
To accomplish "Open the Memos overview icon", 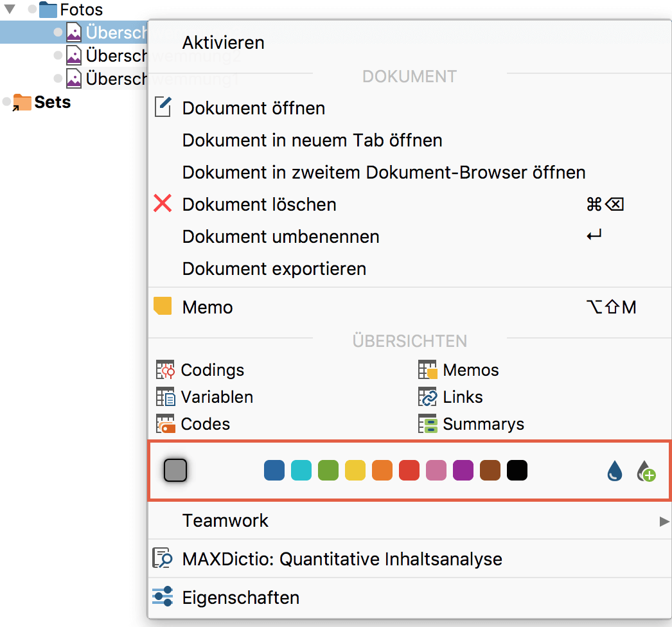I will 428,370.
